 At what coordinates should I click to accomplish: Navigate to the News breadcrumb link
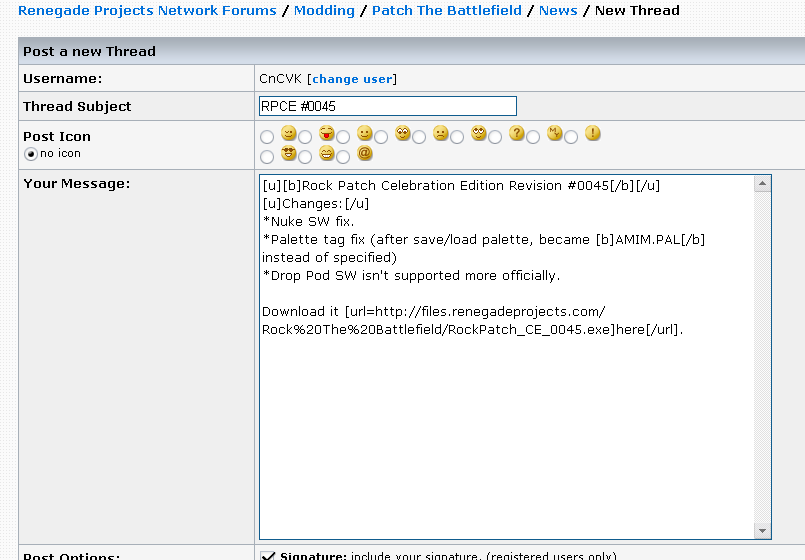pos(558,11)
